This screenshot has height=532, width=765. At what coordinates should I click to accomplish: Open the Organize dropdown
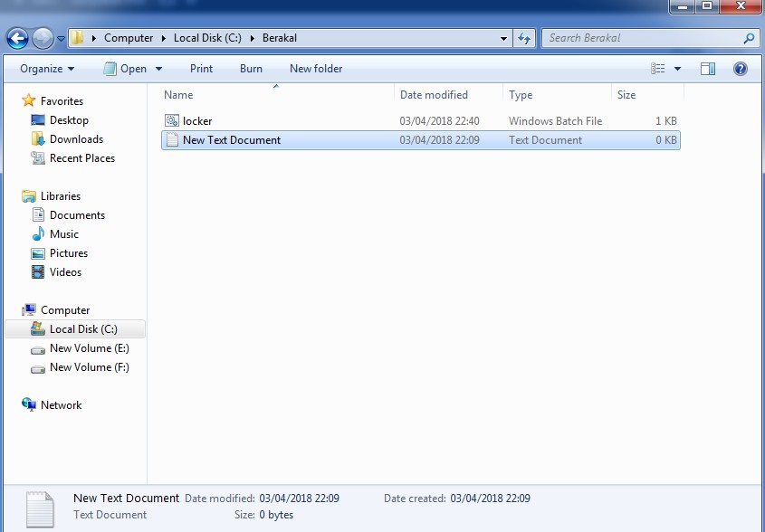click(x=43, y=69)
